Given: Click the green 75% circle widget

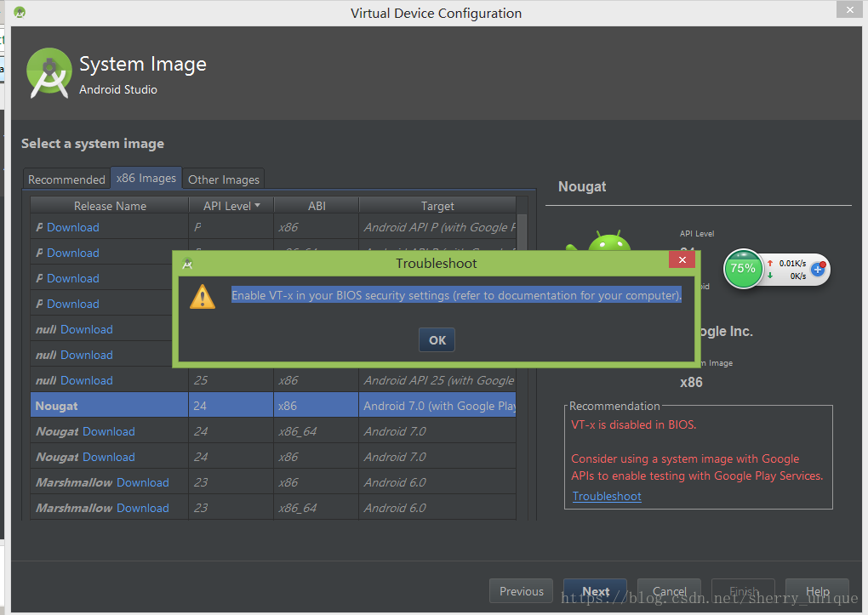Looking at the screenshot, I should pos(743,269).
